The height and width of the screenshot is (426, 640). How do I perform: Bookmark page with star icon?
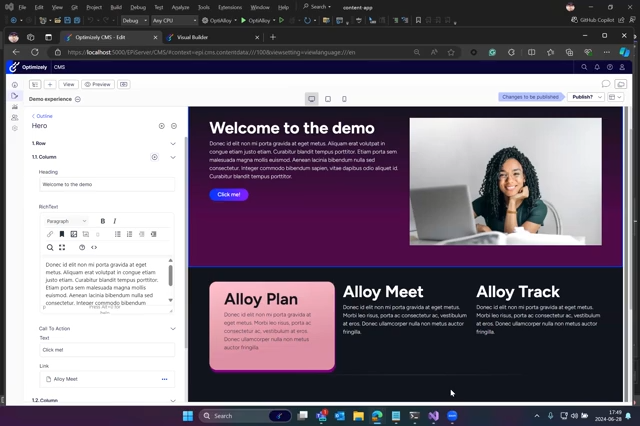click(x=451, y=52)
